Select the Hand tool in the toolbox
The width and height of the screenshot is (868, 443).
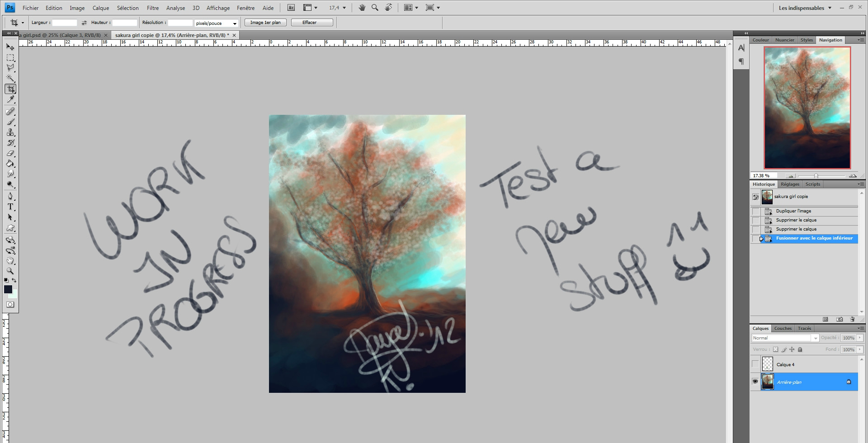(10, 261)
